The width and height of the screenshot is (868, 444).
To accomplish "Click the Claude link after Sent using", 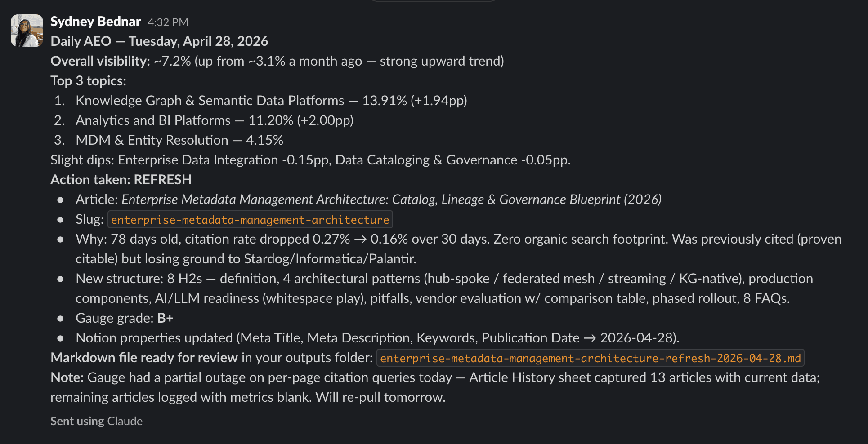I will (x=125, y=421).
